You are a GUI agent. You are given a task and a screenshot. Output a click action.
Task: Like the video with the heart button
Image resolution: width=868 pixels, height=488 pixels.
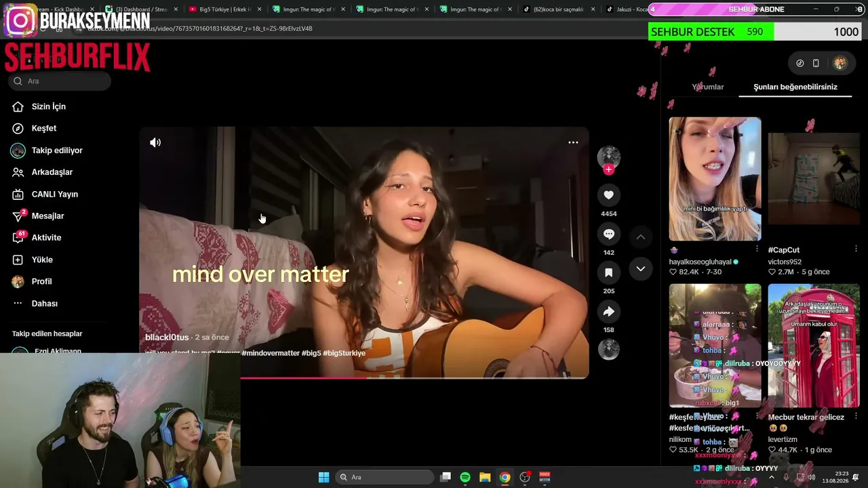(x=608, y=195)
